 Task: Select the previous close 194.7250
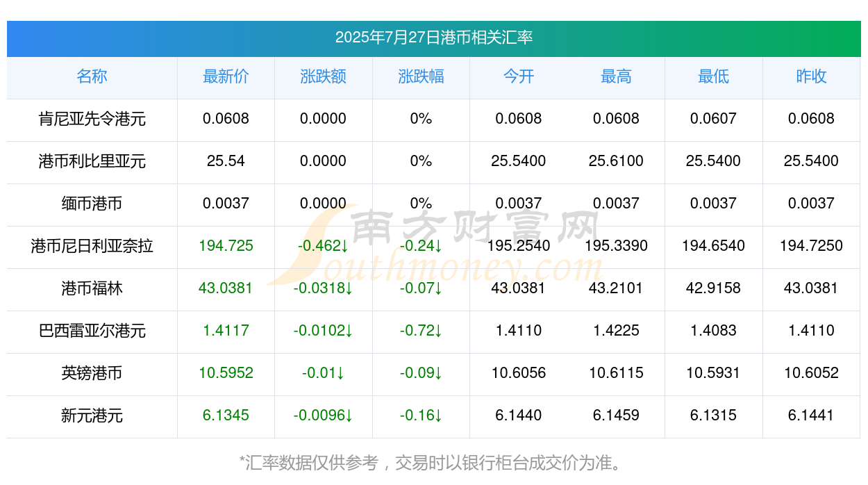click(x=811, y=246)
